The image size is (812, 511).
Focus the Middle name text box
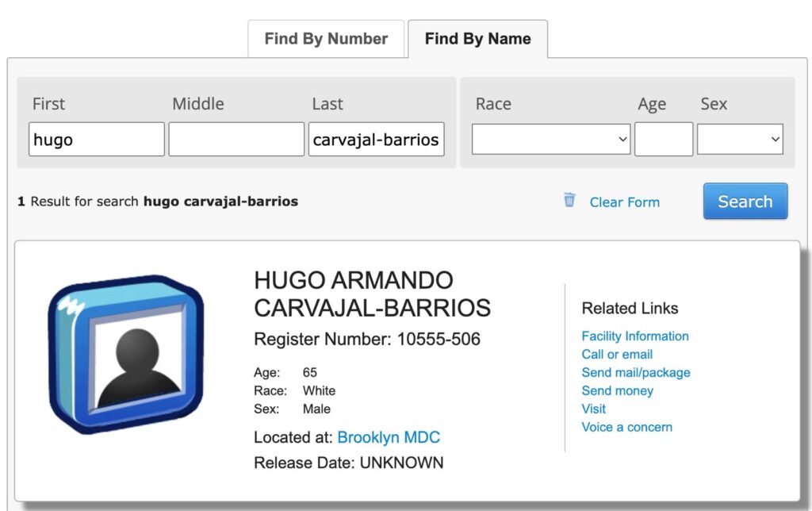pos(236,140)
